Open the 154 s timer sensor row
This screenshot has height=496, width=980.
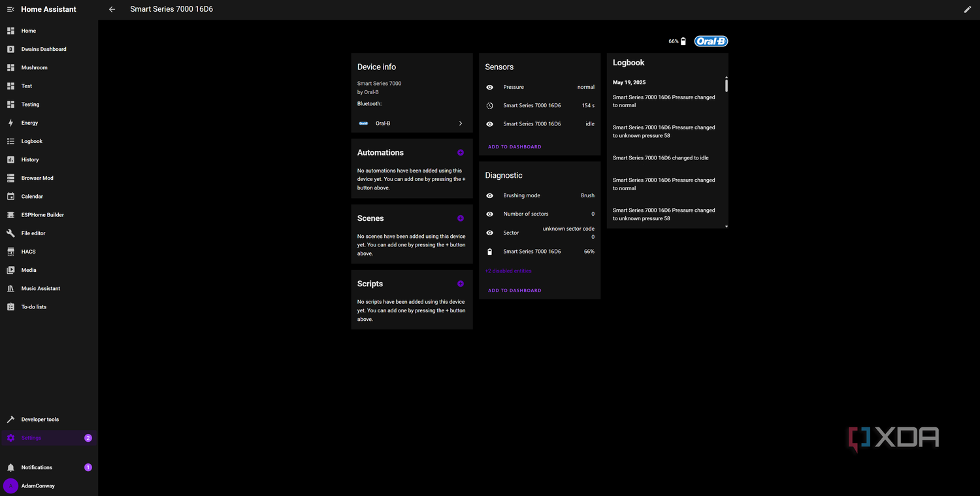(540, 105)
